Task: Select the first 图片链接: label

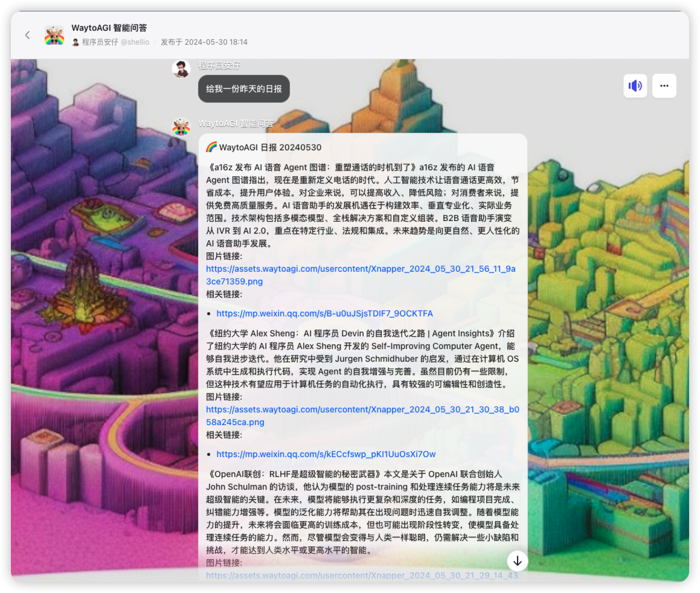Action: tap(224, 256)
